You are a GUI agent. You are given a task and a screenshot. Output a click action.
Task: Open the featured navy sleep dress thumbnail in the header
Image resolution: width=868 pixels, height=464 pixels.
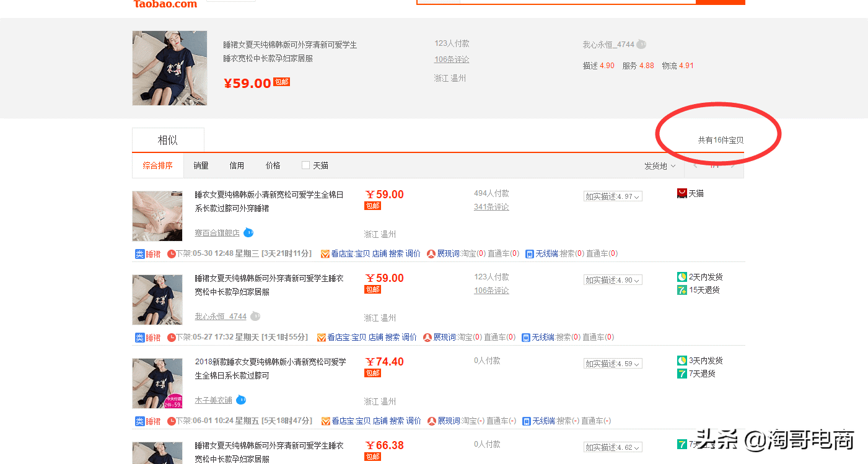click(x=170, y=68)
